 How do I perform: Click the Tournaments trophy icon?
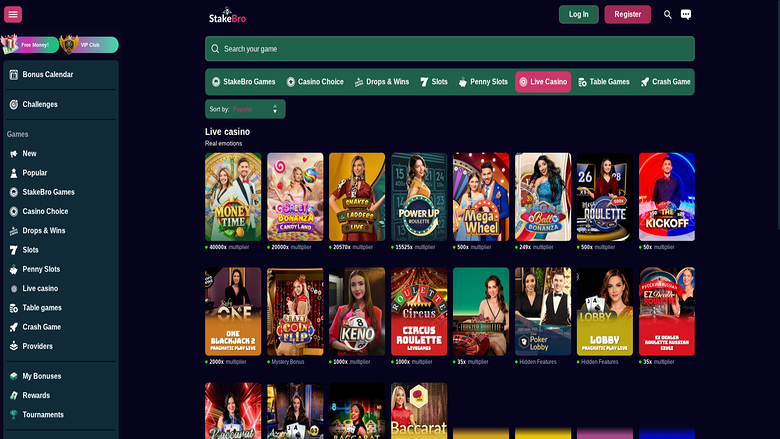point(13,415)
